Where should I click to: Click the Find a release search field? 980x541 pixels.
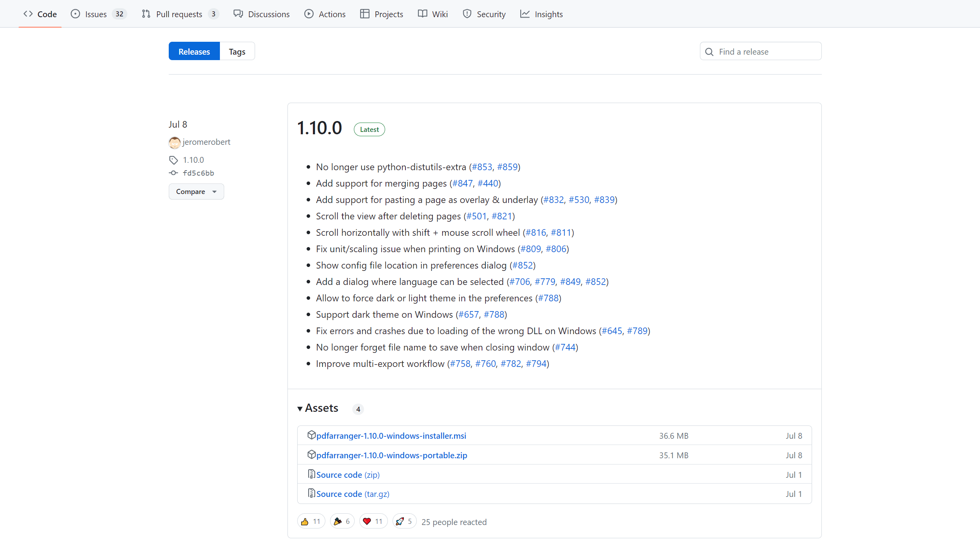tap(760, 52)
